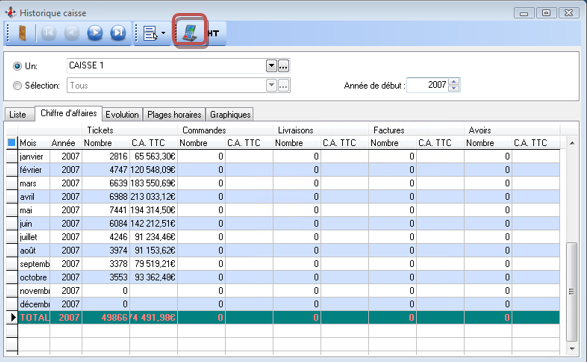Toggle the HT toolbar button
587x362 pixels.
(x=213, y=33)
